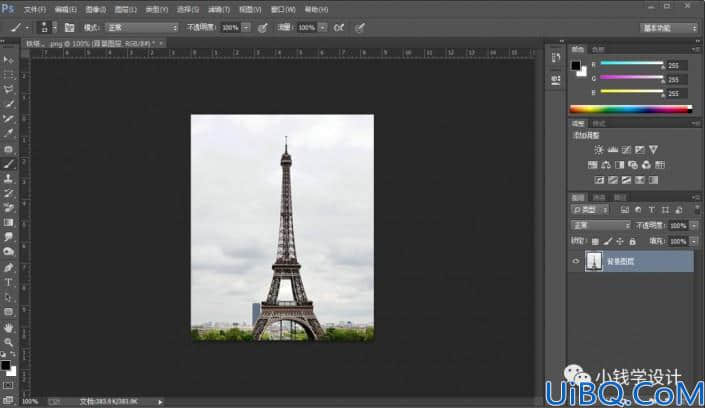Open the Color panel flyout menu
The width and height of the screenshot is (705, 408).
tap(696, 49)
